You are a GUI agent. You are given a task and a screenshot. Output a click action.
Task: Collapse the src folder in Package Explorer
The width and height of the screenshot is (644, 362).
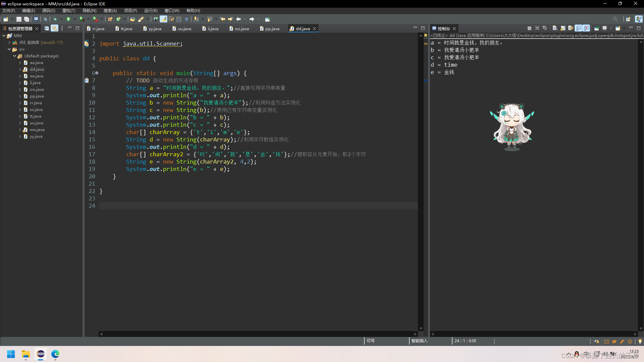(x=10, y=49)
